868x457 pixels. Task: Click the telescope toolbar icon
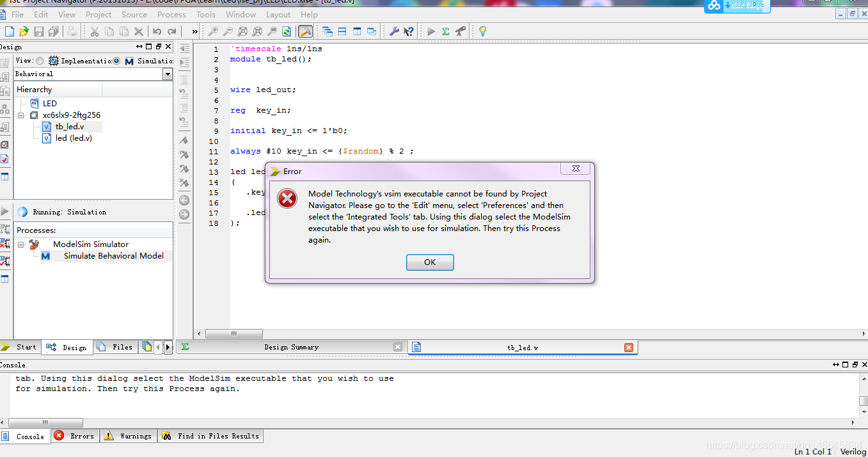click(460, 31)
